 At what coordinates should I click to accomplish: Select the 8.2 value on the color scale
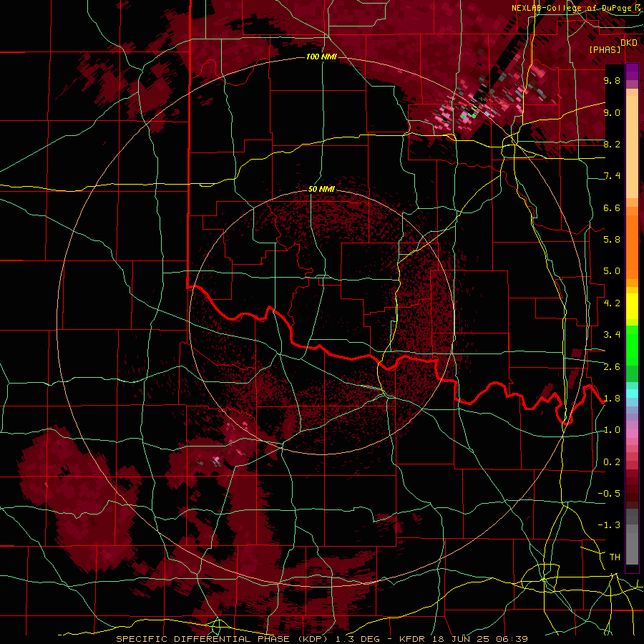612,144
